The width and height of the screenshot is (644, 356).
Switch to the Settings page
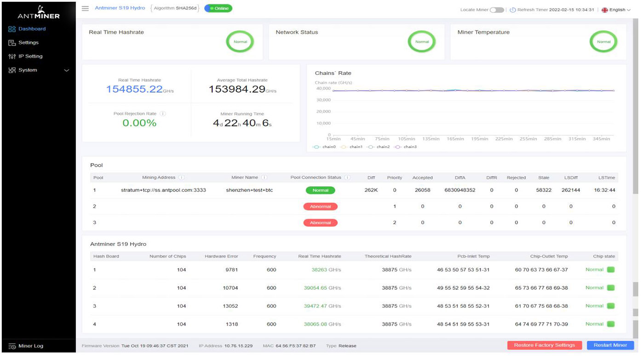point(28,42)
